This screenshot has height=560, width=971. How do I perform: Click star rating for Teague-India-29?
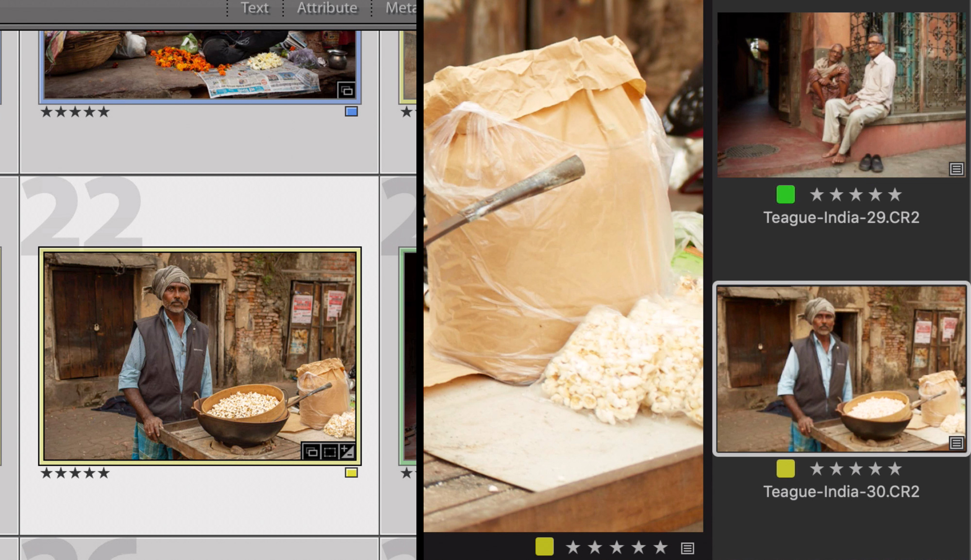855,195
